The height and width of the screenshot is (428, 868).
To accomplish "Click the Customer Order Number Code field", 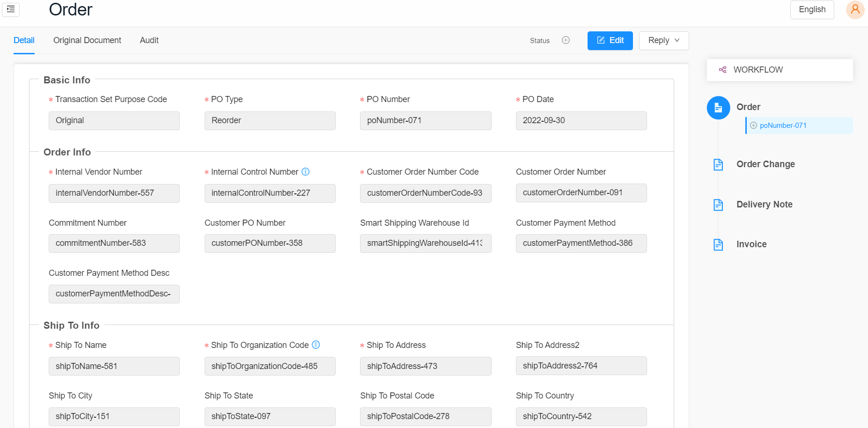I will [426, 193].
